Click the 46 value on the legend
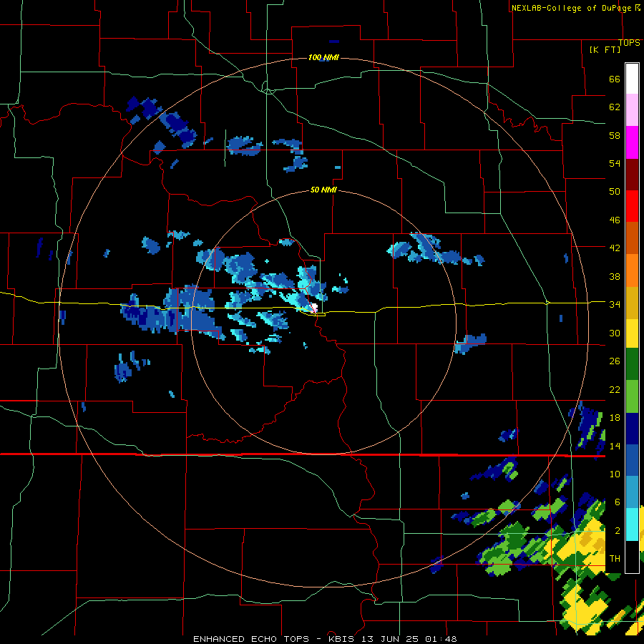The height and width of the screenshot is (644, 644). click(x=615, y=220)
